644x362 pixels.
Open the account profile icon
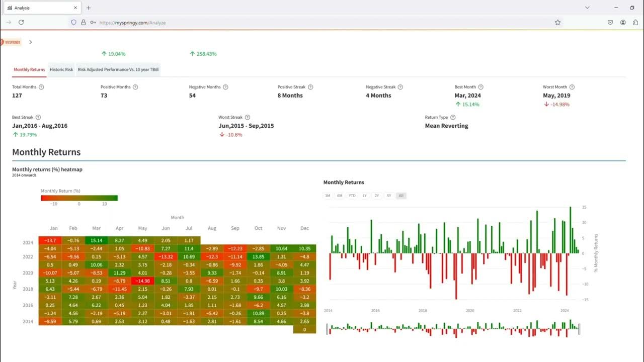coord(623,23)
